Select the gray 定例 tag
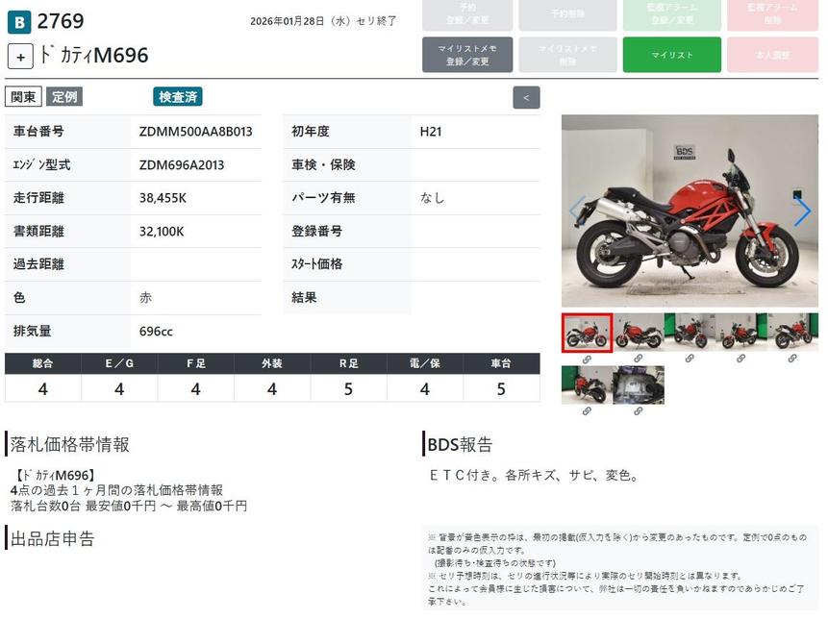 [64, 97]
